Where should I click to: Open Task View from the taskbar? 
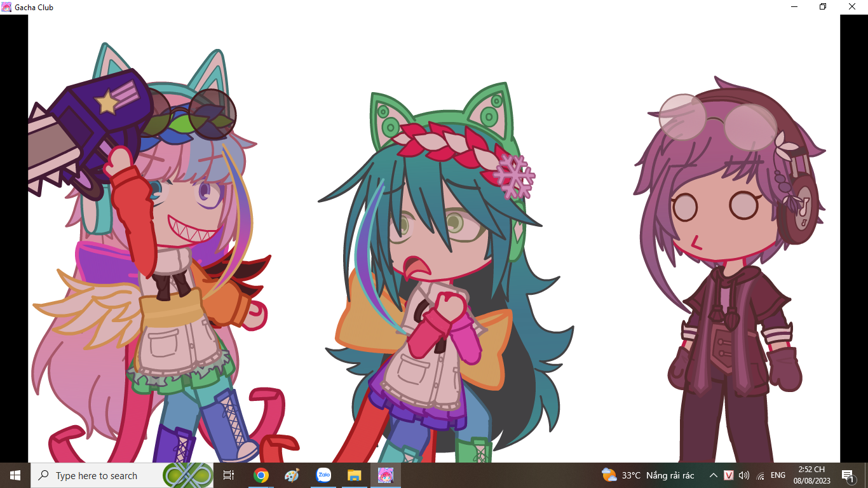point(229,475)
